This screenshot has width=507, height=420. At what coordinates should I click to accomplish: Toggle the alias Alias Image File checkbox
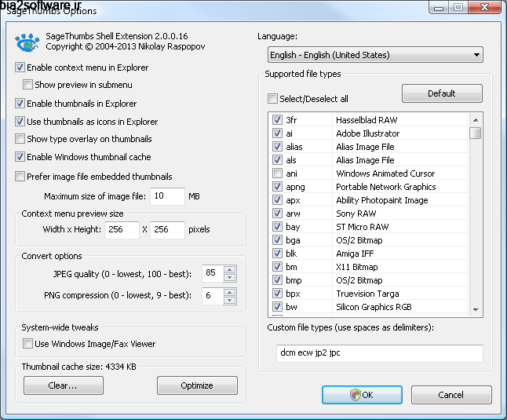(x=277, y=147)
